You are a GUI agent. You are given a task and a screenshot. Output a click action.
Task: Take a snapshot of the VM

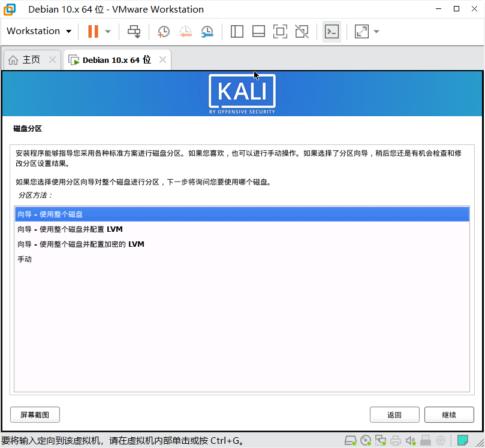point(163,32)
